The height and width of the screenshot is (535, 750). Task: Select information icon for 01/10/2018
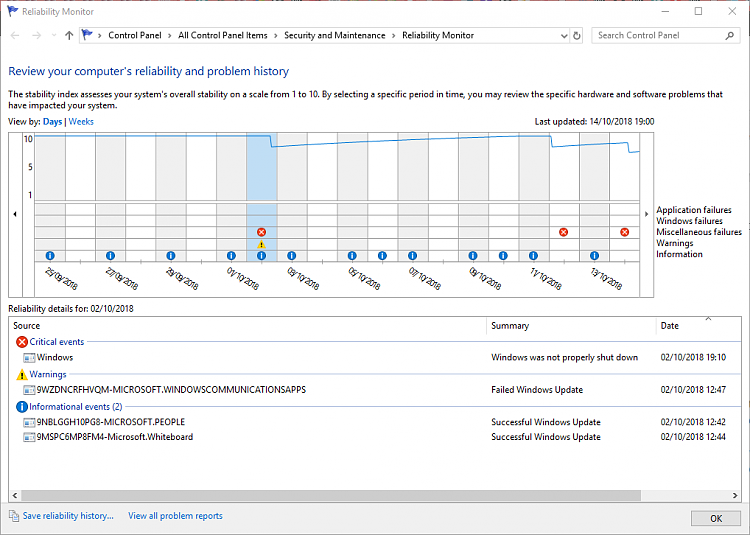[232, 256]
